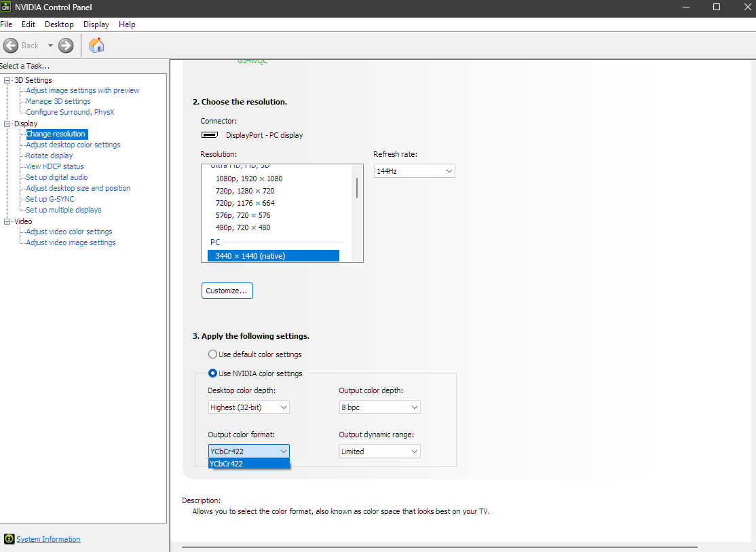
Task: Open the Help menu
Action: click(x=127, y=24)
